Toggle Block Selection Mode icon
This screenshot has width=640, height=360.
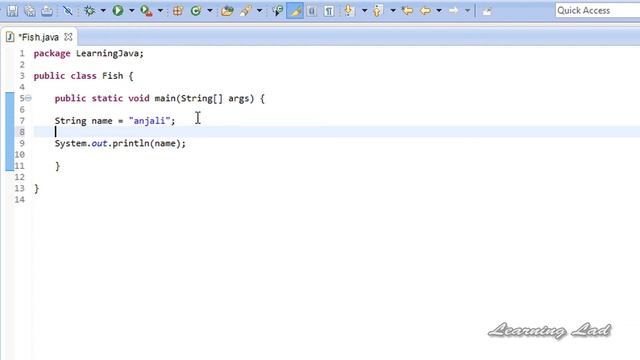coord(312,11)
